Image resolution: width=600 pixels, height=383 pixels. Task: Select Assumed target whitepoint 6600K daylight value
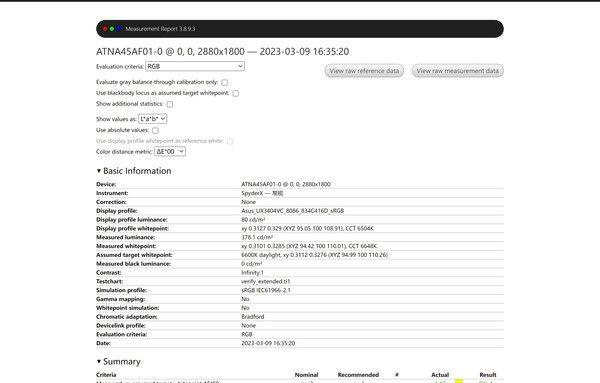tap(315, 255)
